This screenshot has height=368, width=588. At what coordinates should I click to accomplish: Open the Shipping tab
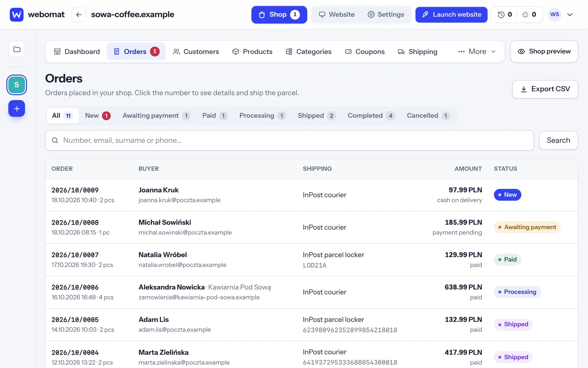418,52
